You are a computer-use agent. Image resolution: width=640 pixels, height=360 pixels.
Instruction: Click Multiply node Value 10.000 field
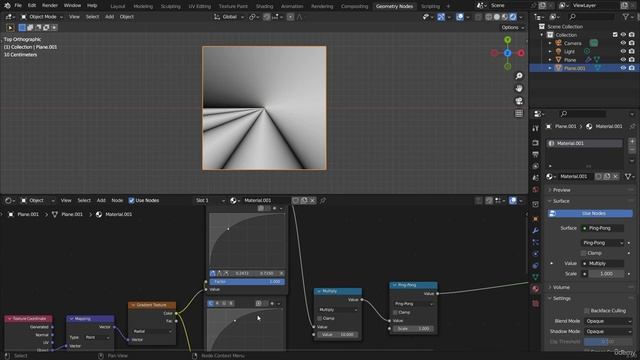click(x=338, y=335)
